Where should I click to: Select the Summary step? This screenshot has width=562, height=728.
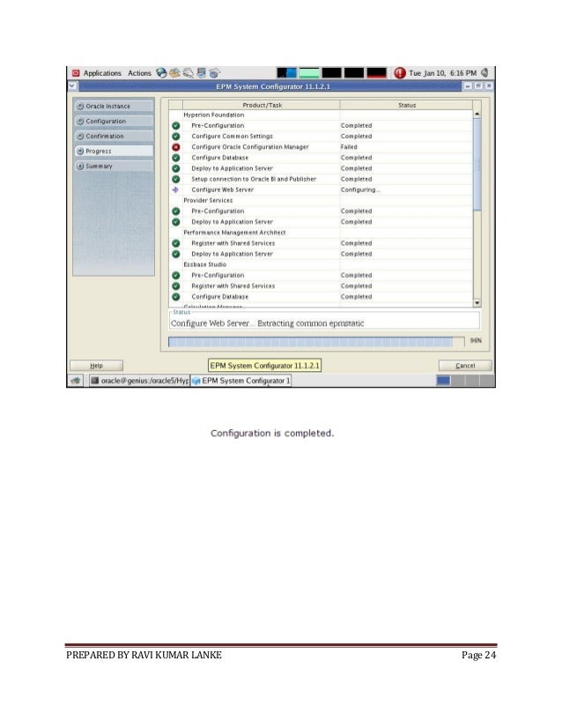click(x=114, y=166)
